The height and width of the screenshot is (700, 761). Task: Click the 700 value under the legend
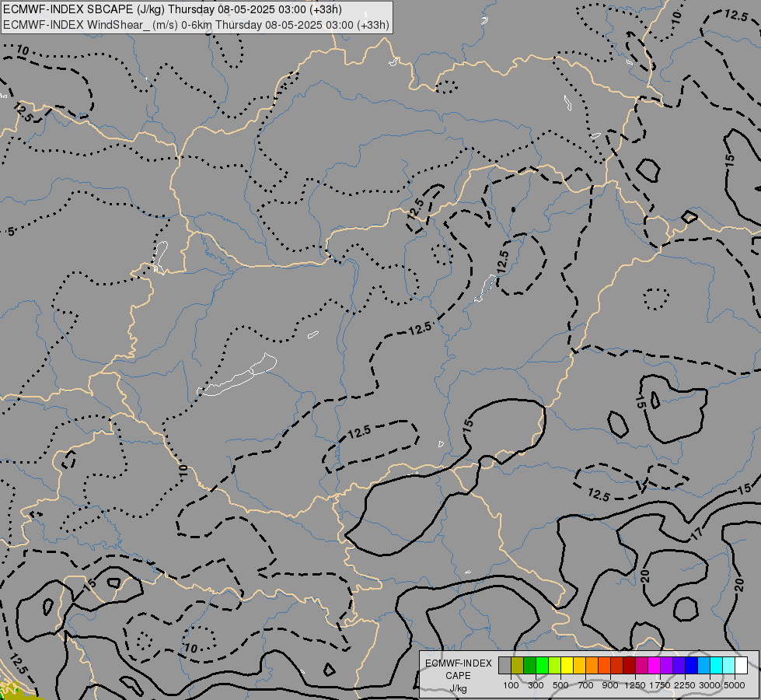coord(586,685)
